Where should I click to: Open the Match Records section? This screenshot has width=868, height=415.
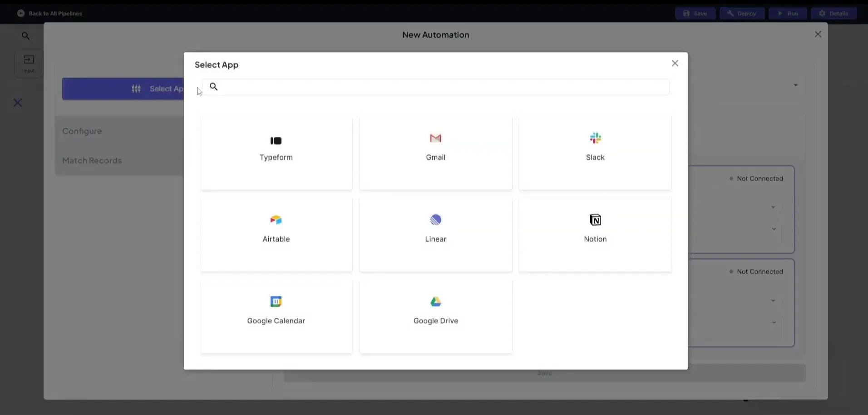click(92, 160)
